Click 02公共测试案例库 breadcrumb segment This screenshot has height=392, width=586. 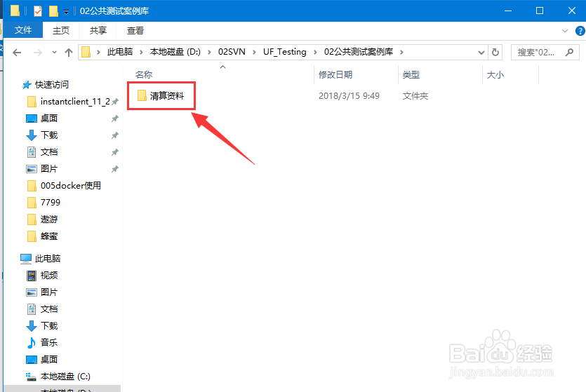coord(359,52)
